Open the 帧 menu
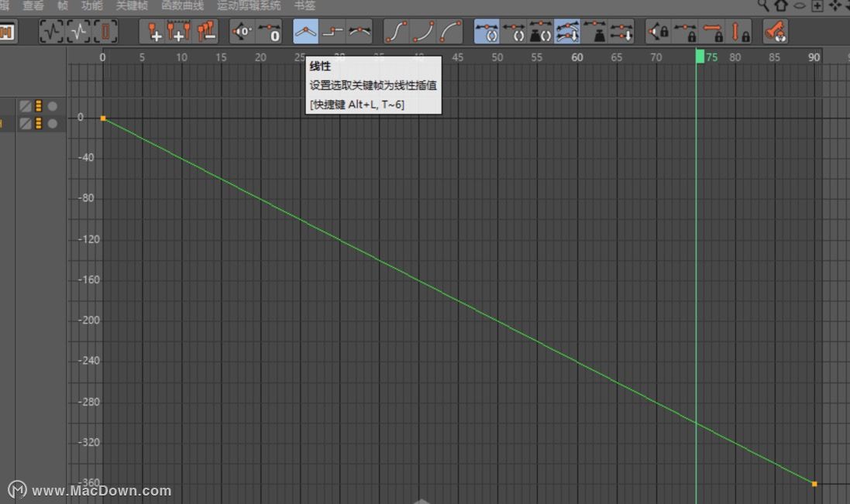Image resolution: width=850 pixels, height=504 pixels. point(63,5)
